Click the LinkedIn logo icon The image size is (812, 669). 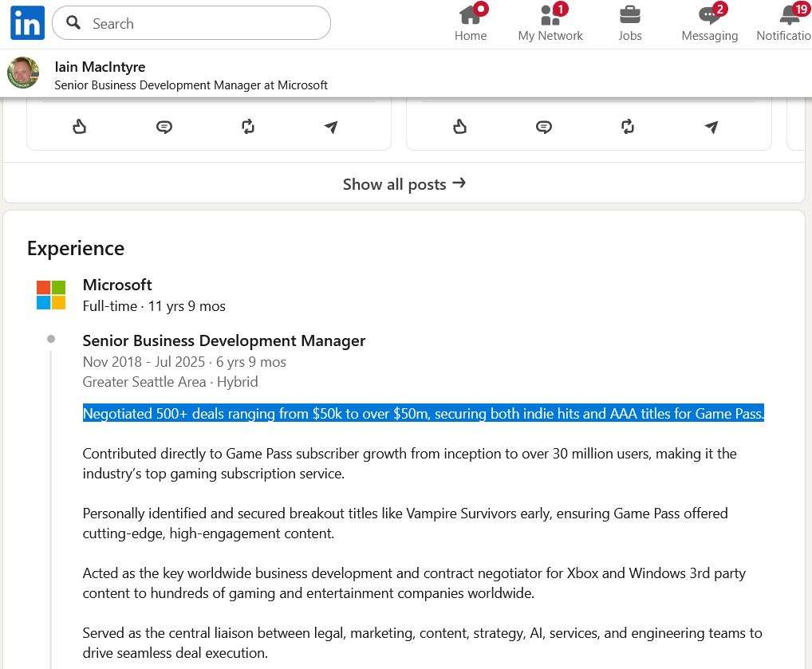(27, 23)
